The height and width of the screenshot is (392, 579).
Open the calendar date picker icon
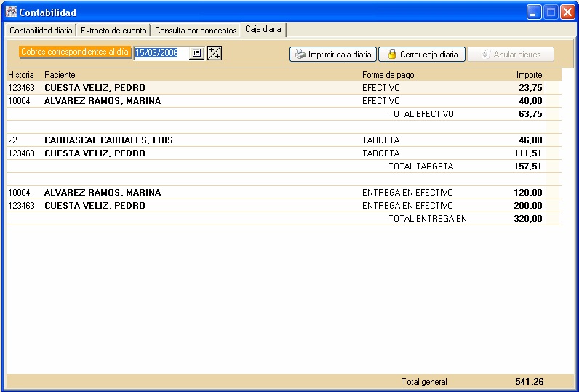(x=196, y=53)
